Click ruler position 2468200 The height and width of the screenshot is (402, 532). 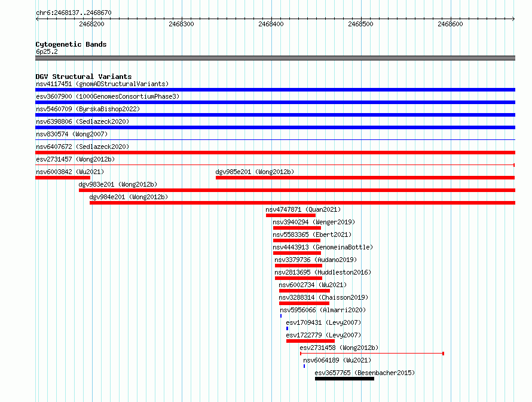[91, 24]
